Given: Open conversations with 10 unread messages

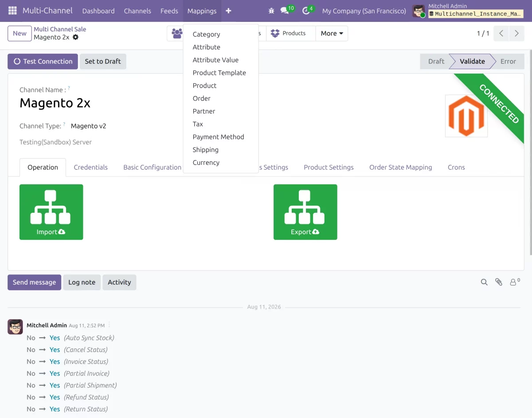Looking at the screenshot, I should 287,10.
